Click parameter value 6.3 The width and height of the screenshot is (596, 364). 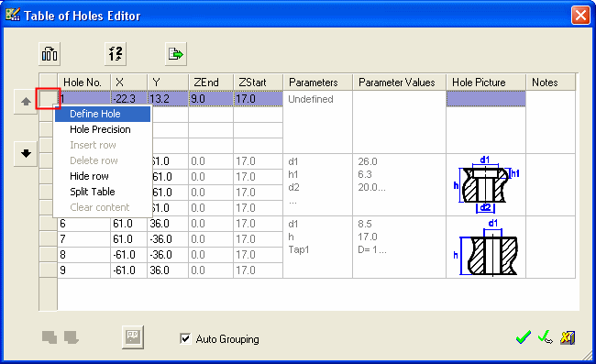pos(365,175)
